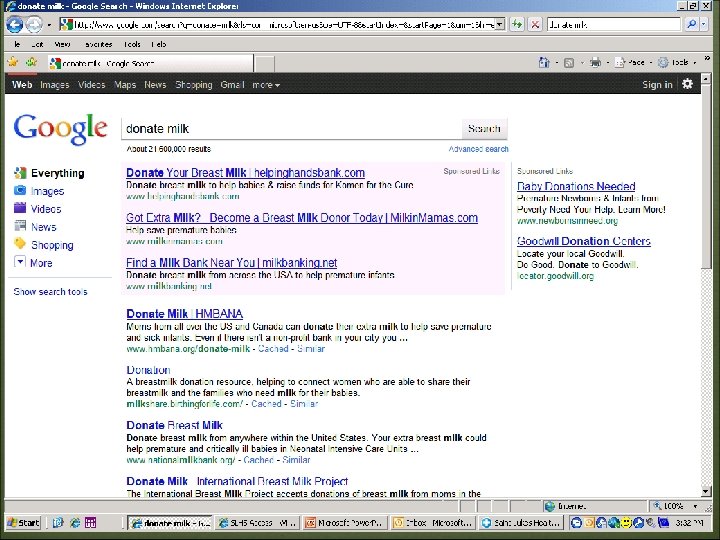The height and width of the screenshot is (540, 720).
Task: Switch to Inbox Microsoft Outlook taskbar button
Action: point(433,523)
